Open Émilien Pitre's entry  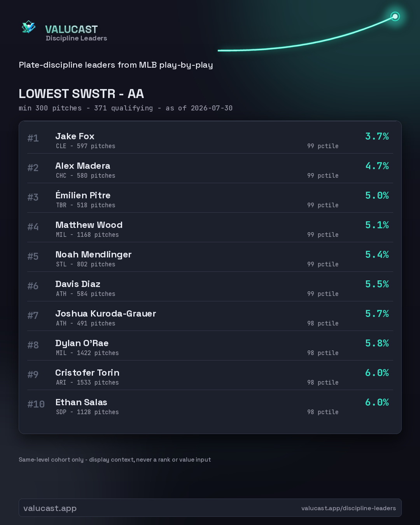pos(210,198)
